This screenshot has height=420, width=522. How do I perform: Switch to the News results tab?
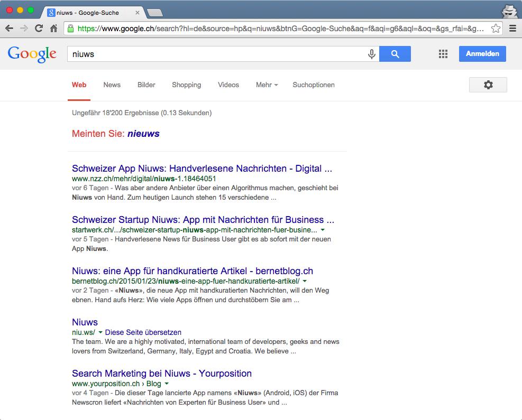click(112, 85)
